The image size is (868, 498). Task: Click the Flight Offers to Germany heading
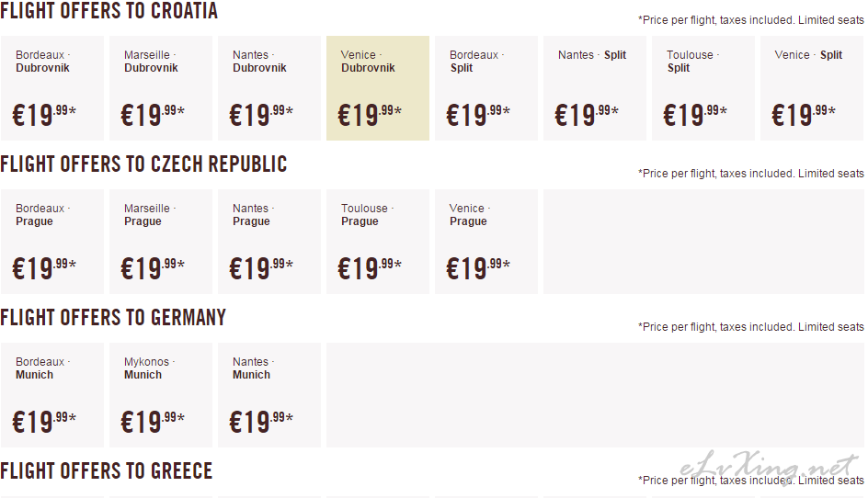point(113,317)
